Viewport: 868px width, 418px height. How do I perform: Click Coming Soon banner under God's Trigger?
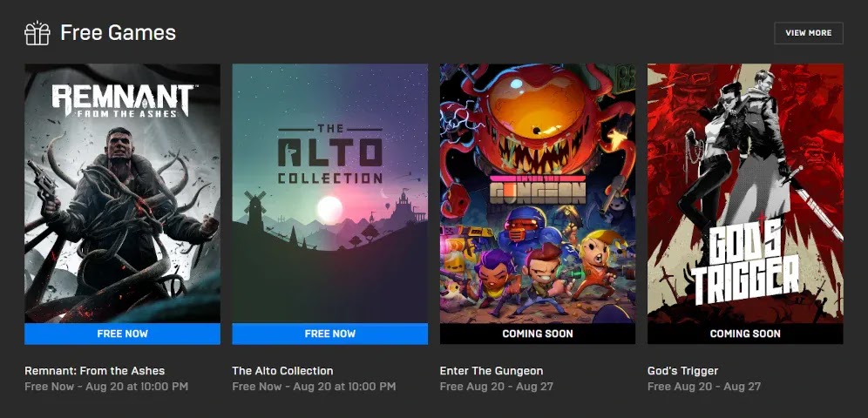click(x=745, y=334)
